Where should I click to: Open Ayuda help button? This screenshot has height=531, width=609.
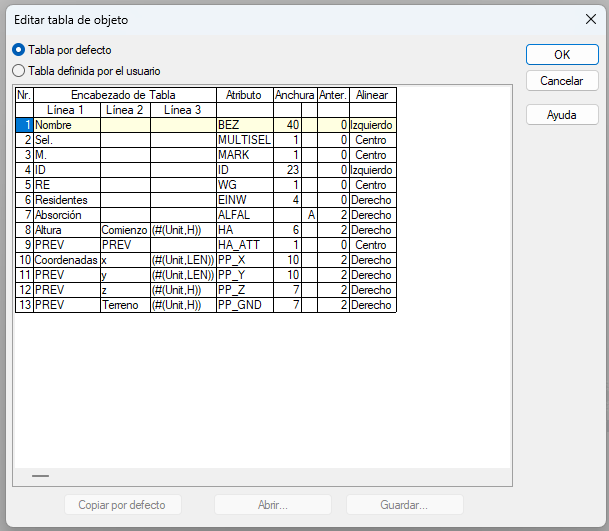pyautogui.click(x=561, y=115)
